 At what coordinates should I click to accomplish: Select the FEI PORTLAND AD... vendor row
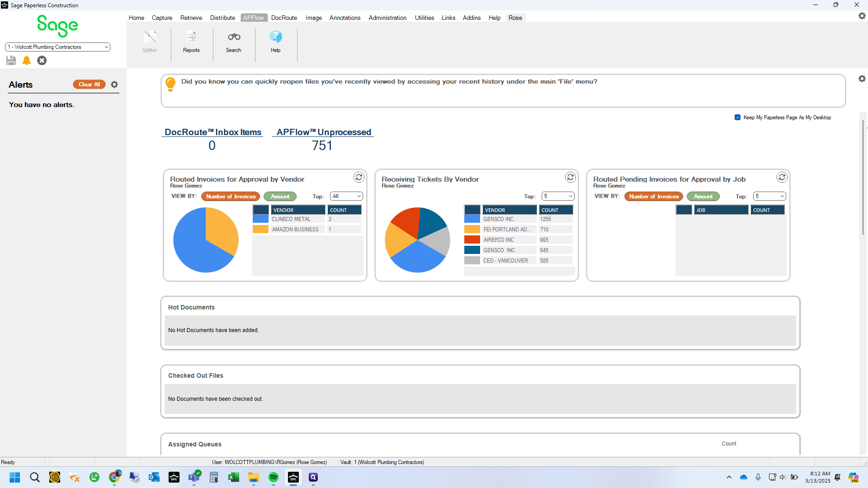(519, 230)
